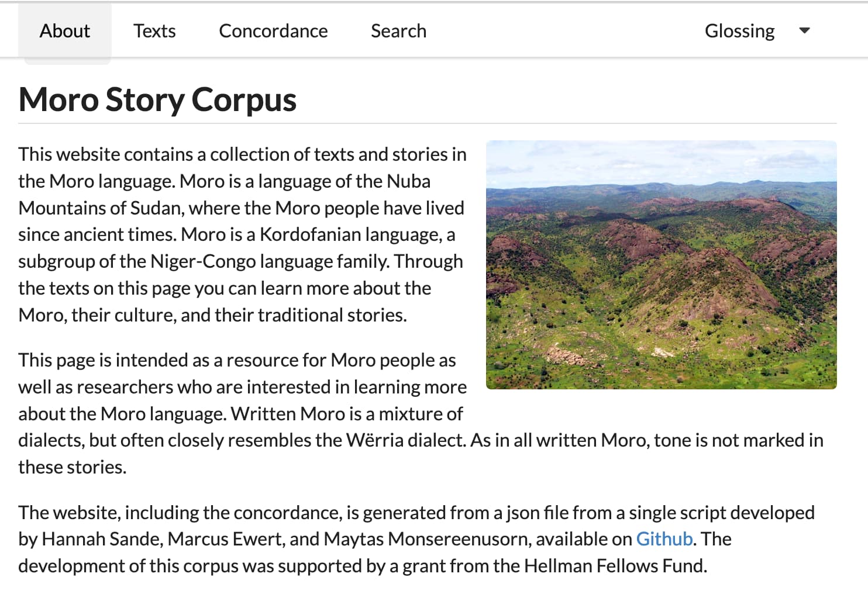Screen dimensions: 868x601
Task: Click the paragraph beginning 'The website, including'
Action: click(416, 539)
